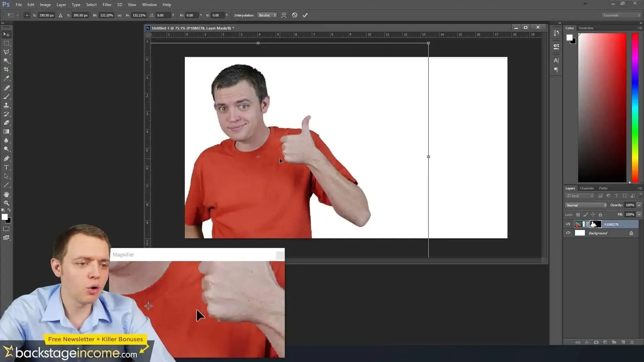Open the Swatches tab
Image resolution: width=644 pixels, height=362 pixels.
click(x=586, y=28)
